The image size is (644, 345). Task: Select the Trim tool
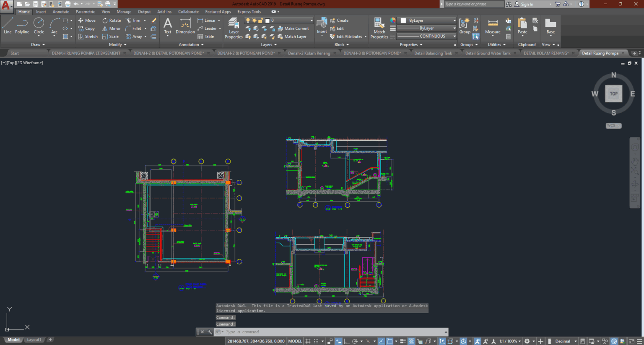point(134,20)
